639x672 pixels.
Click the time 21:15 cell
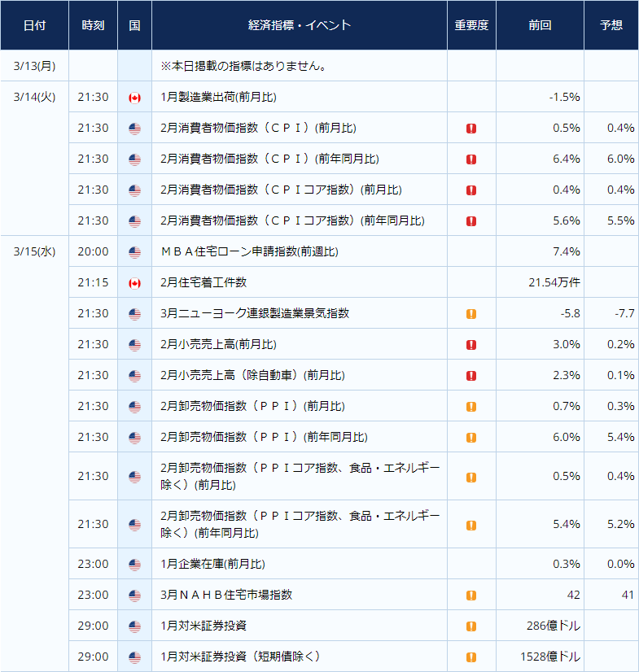(x=93, y=282)
